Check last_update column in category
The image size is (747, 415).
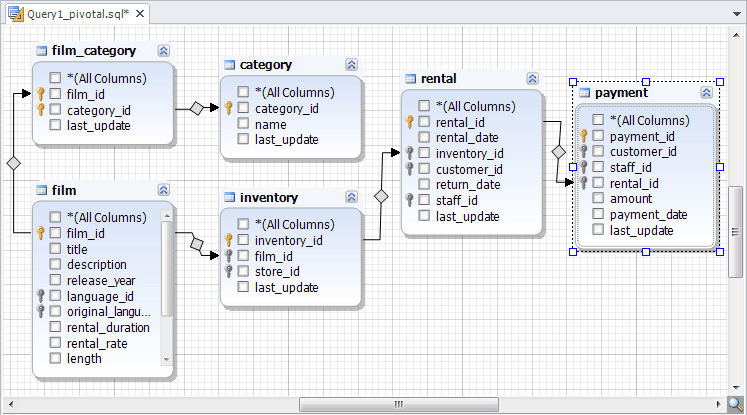(x=243, y=139)
